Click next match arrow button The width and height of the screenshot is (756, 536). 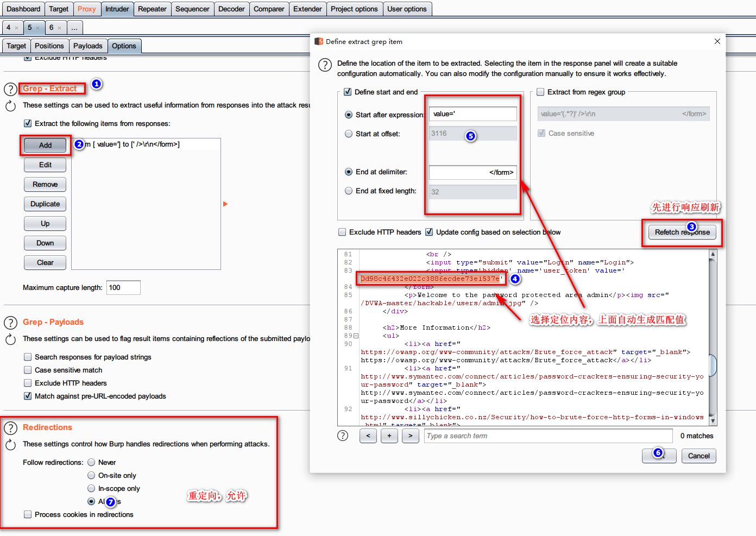(x=411, y=436)
